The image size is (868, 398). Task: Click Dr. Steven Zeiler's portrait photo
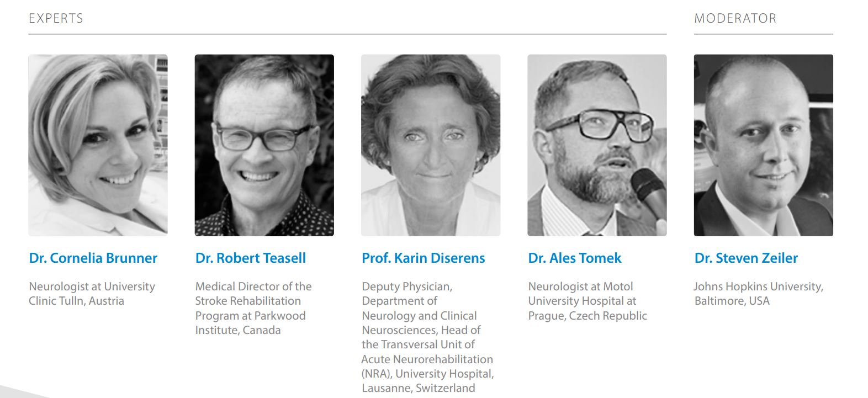(763, 145)
